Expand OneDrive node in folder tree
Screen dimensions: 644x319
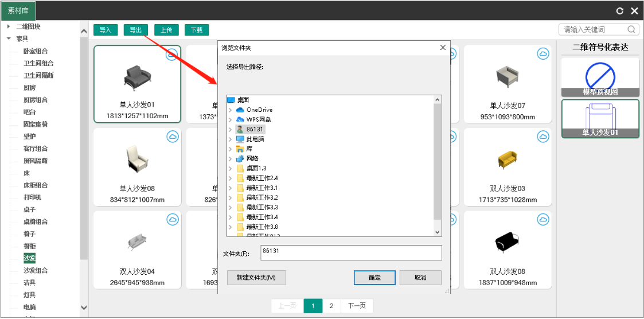(231, 110)
